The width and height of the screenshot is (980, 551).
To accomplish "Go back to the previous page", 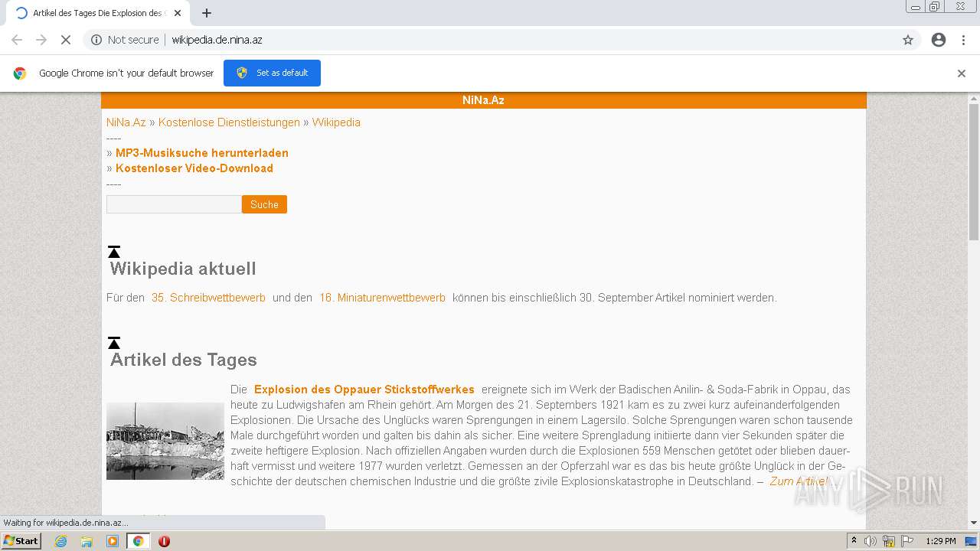I will pyautogui.click(x=17, y=40).
